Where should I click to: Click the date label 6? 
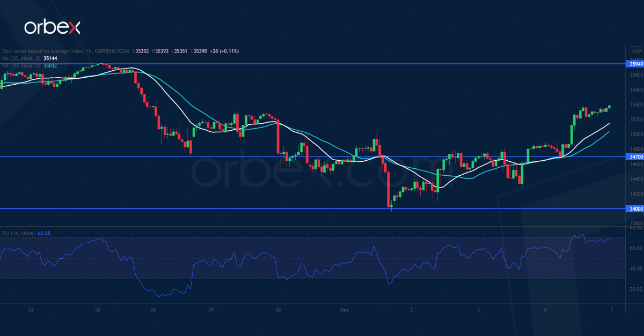(545, 310)
